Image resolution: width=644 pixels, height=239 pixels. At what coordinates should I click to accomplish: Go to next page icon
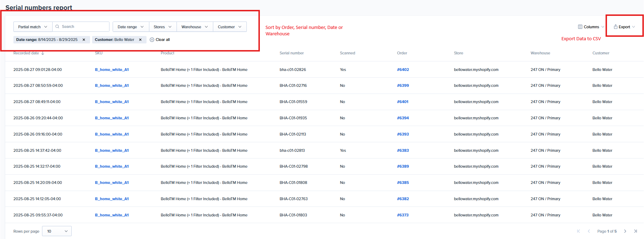[625, 231]
